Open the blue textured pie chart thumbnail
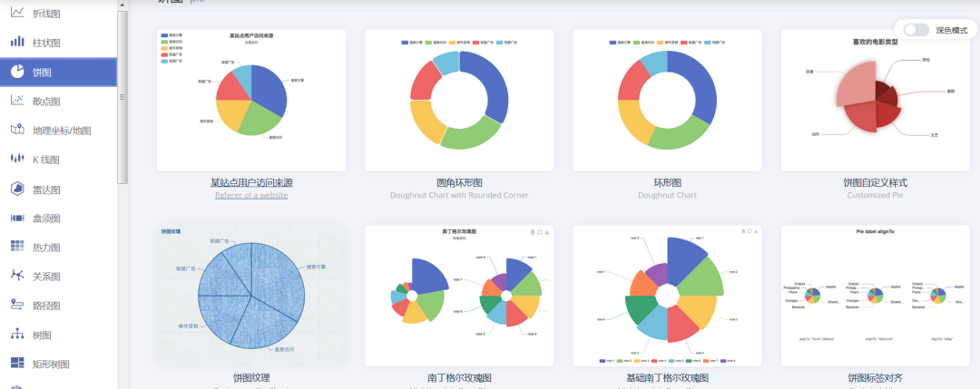The image size is (980, 389). click(x=251, y=296)
